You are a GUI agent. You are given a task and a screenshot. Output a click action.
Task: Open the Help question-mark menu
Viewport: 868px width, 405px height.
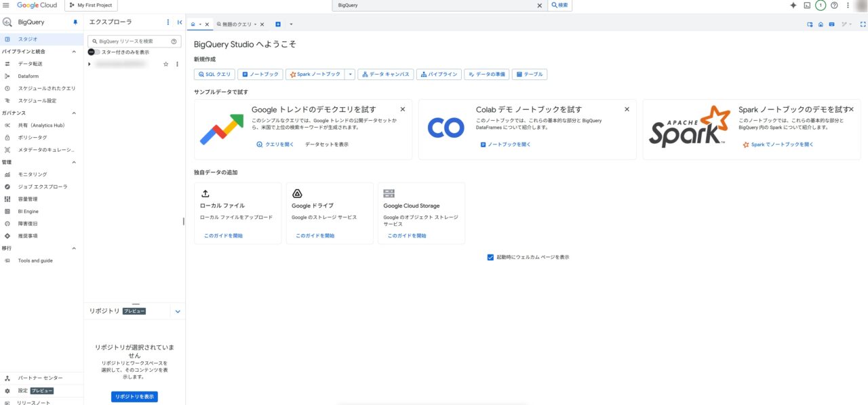834,5
